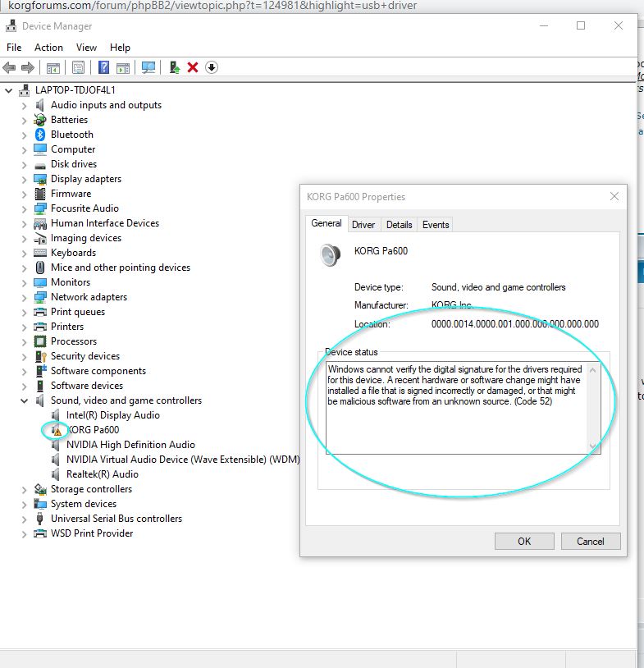The width and height of the screenshot is (644, 668).
Task: Collapse Sound, video and game controllers
Action: 24,400
